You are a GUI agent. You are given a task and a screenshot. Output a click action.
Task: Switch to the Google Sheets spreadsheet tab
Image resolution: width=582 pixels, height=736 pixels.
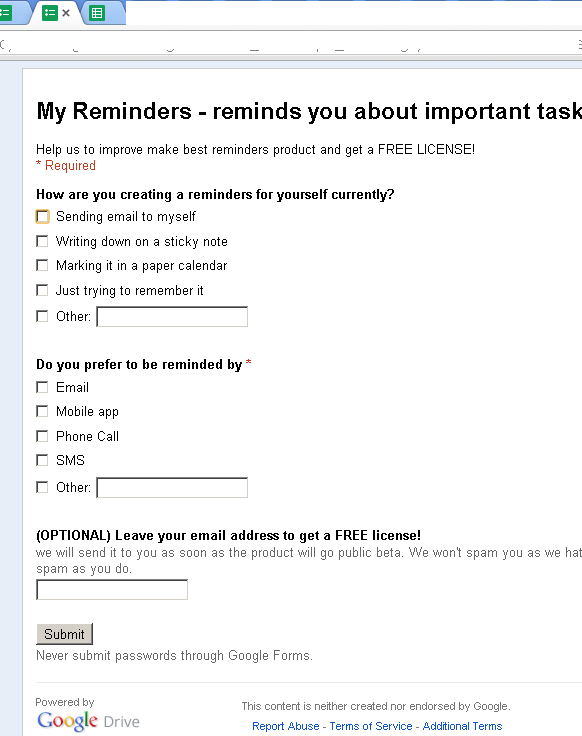[97, 13]
